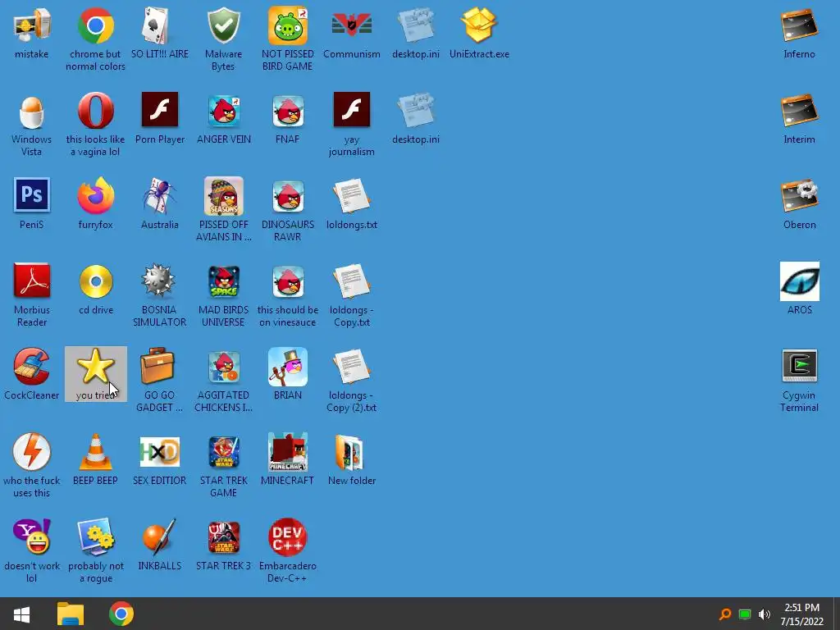This screenshot has width=840, height=630.
Task: Open the 'Australia' spider solitaire icon
Action: pos(159,196)
